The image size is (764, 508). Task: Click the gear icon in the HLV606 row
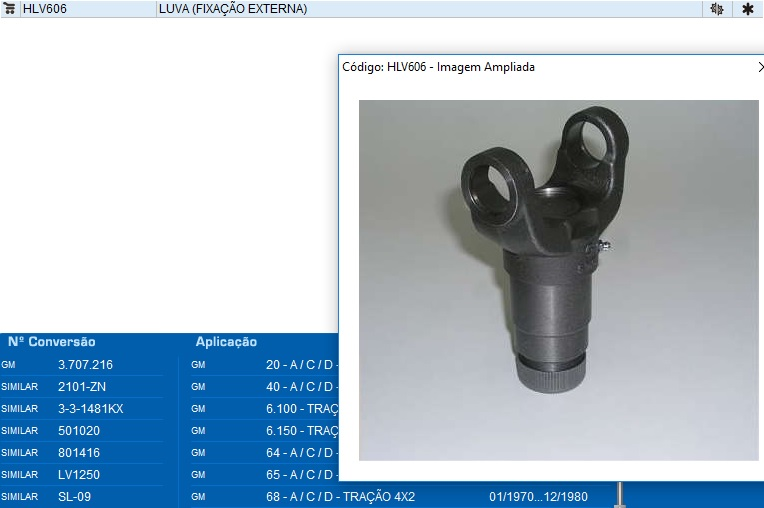pyautogui.click(x=716, y=9)
